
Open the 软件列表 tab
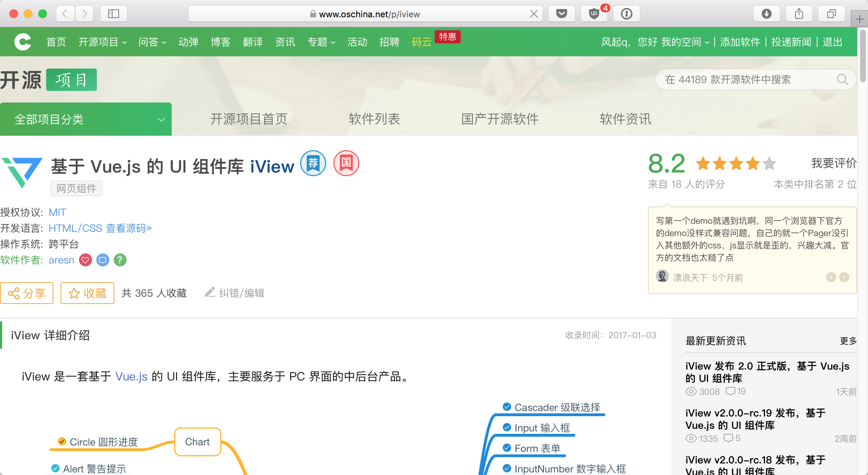(374, 119)
